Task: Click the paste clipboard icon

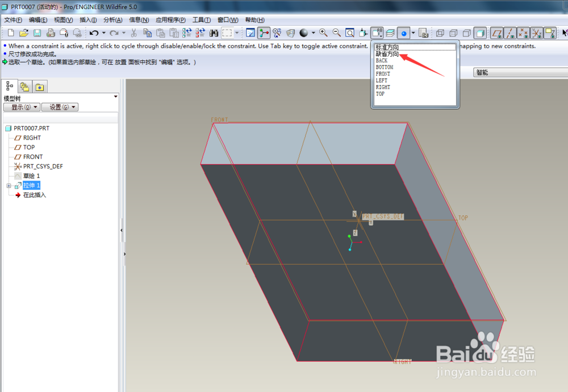Action: coord(161,33)
